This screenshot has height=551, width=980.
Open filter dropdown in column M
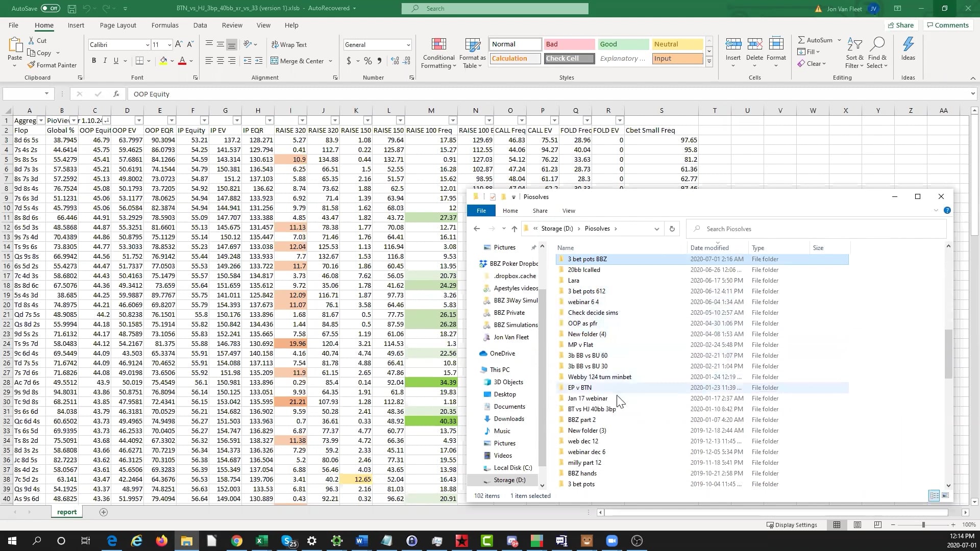(x=453, y=120)
